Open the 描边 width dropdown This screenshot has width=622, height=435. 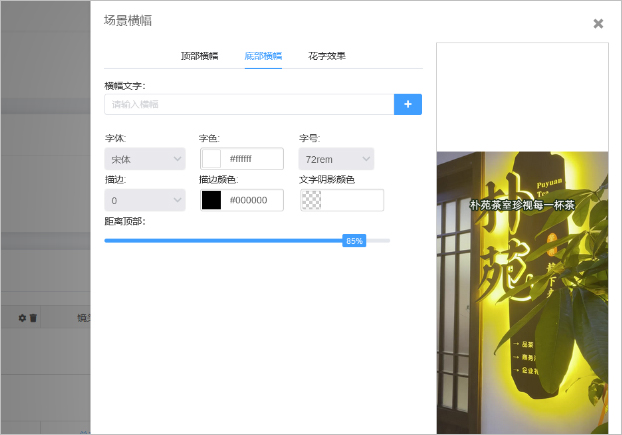tap(144, 200)
